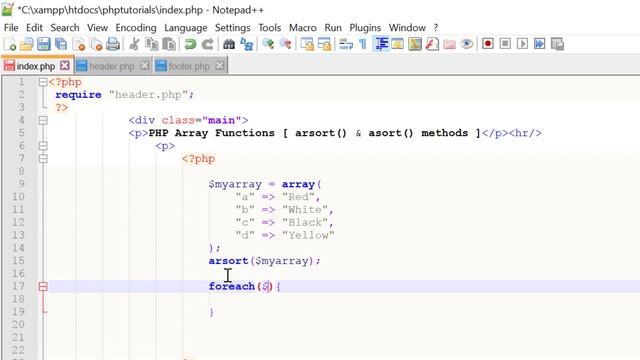Toggle file monitoring eye icon
The image size is (640, 360).
click(x=467, y=44)
